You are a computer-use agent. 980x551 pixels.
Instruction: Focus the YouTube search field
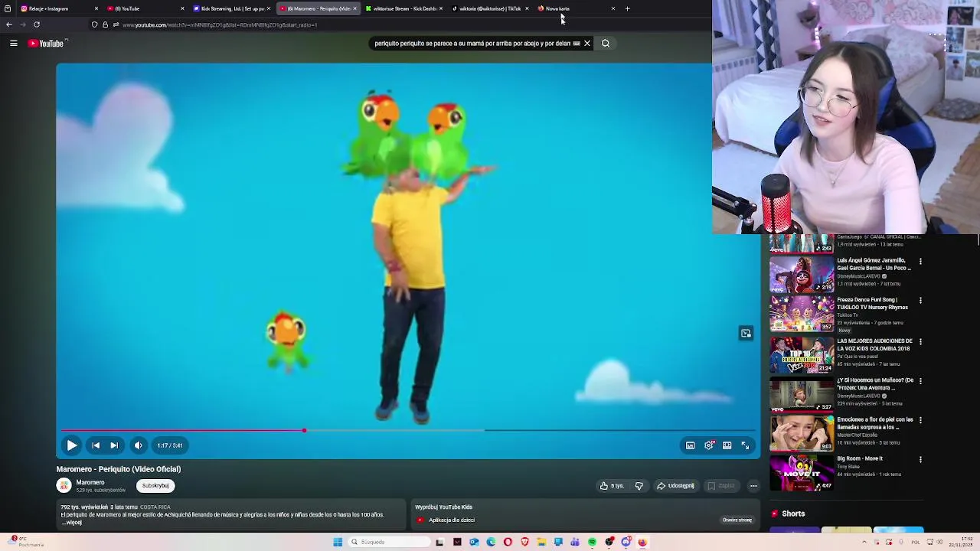(x=472, y=44)
